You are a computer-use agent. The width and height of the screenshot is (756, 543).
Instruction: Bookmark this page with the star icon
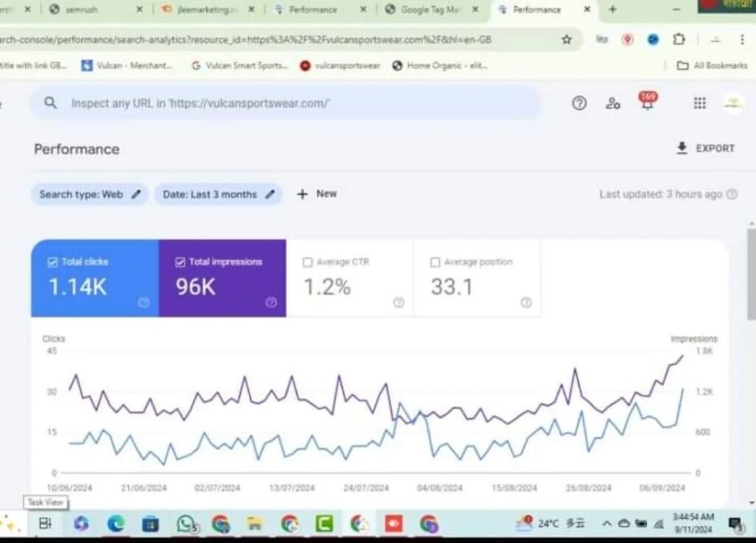pyautogui.click(x=566, y=40)
